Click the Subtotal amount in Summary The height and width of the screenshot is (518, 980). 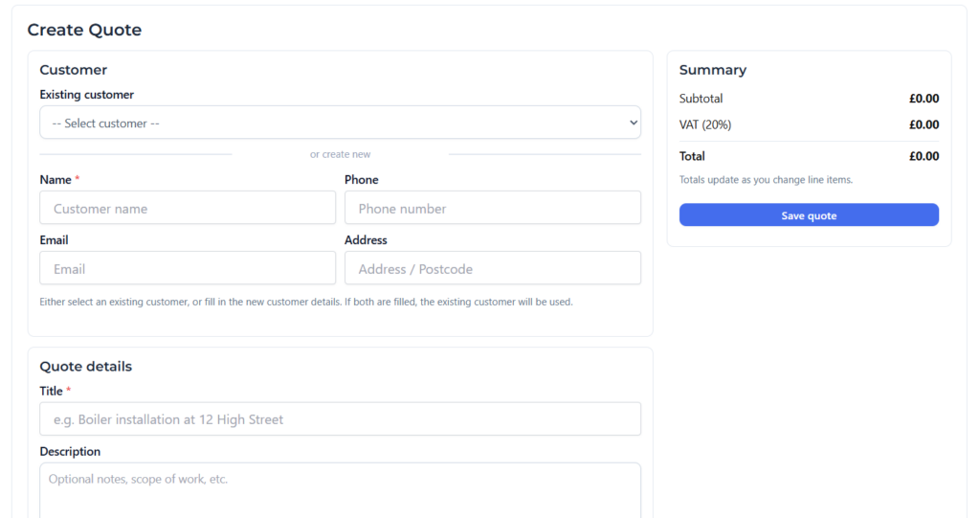pos(924,99)
